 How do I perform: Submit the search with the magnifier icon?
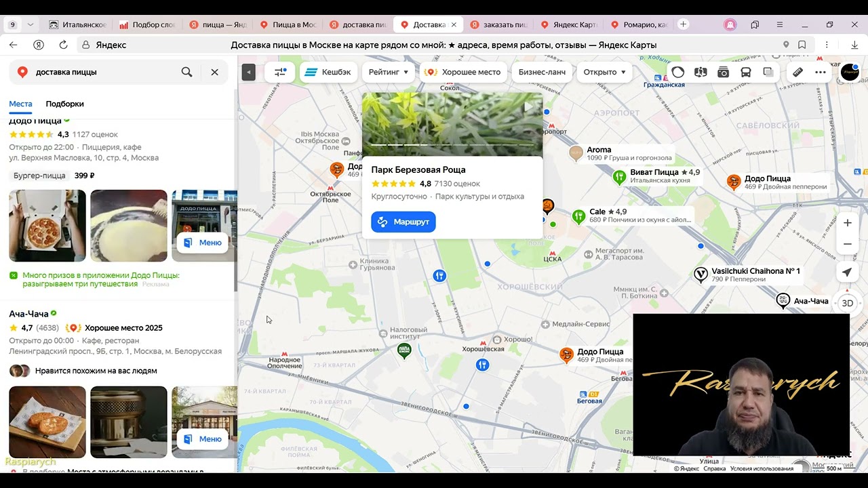coord(186,72)
